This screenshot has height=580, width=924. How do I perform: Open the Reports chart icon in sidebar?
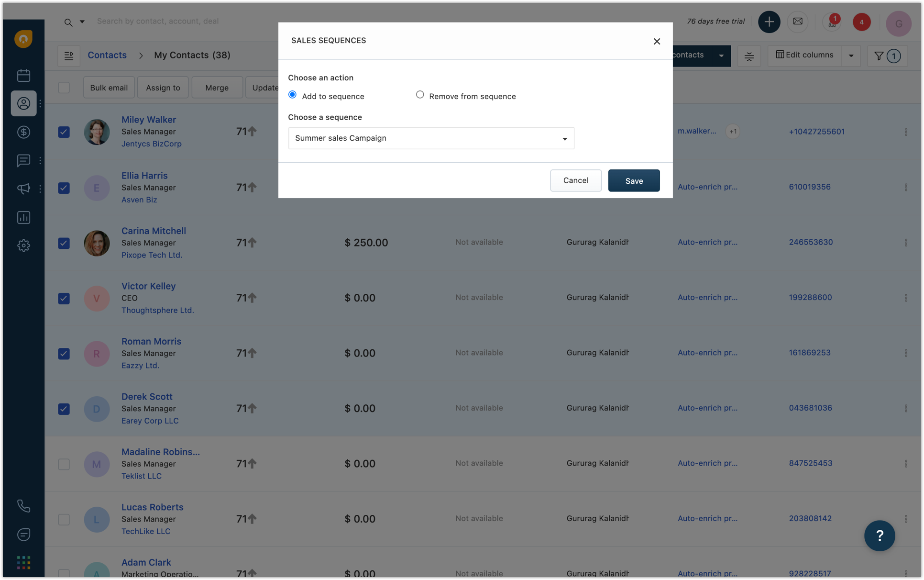pos(23,217)
